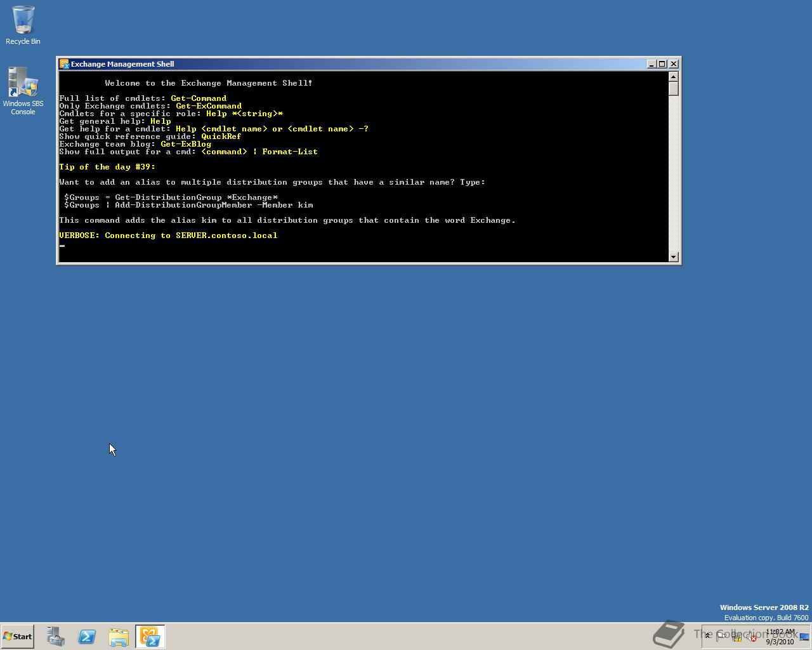This screenshot has width=812, height=650.
Task: Click 'Welcome to the Exchange Management Shell!' text
Action: [x=209, y=83]
